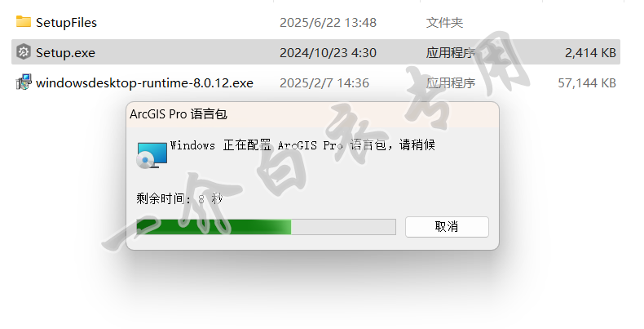
Task: Click the 2,414 KB file size
Action: [x=590, y=52]
